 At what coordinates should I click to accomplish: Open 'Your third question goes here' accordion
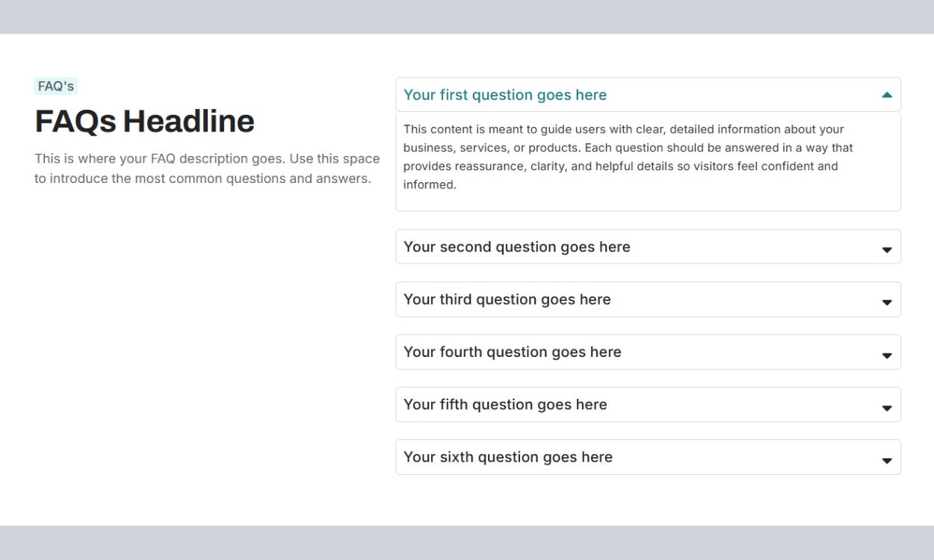point(507,299)
